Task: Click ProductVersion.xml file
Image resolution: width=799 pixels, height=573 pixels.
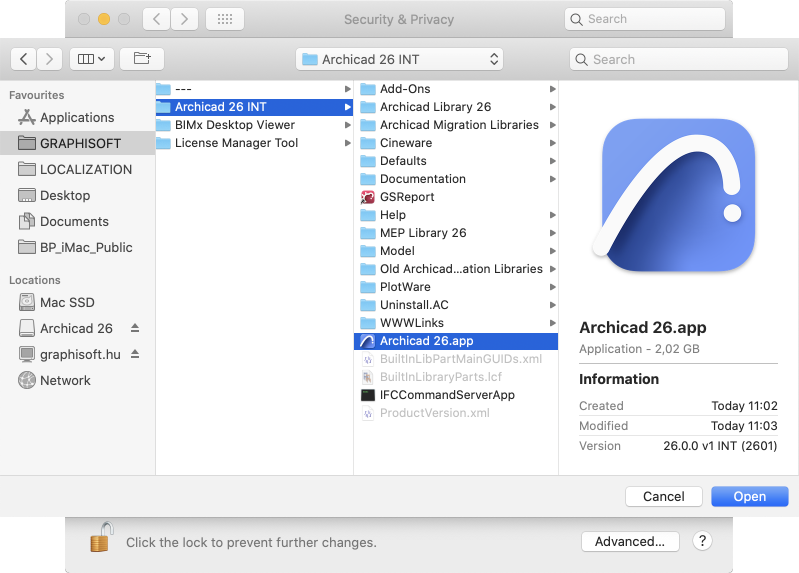Action: click(x=456, y=413)
